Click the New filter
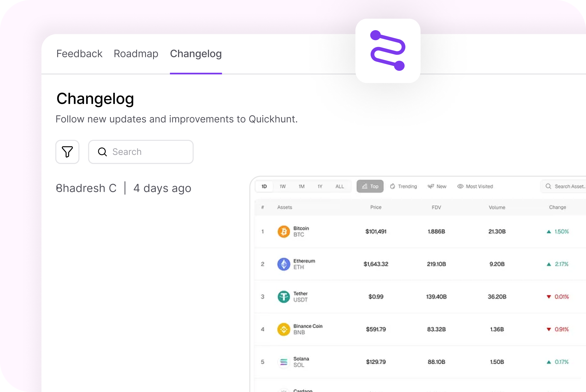 (x=437, y=186)
